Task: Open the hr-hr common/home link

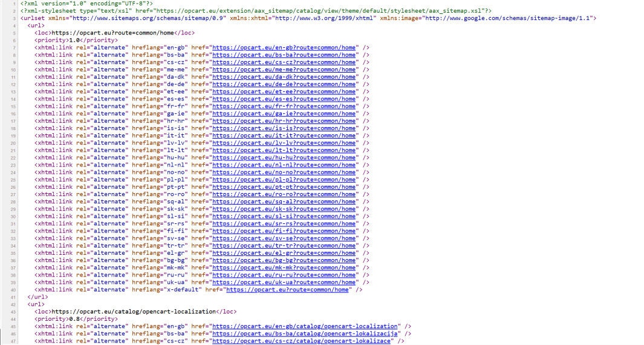Action: click(x=284, y=121)
